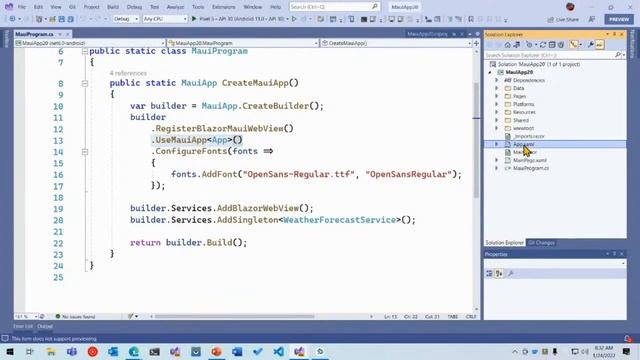
Task: Click editor vertical scrollbar
Action: (476, 140)
